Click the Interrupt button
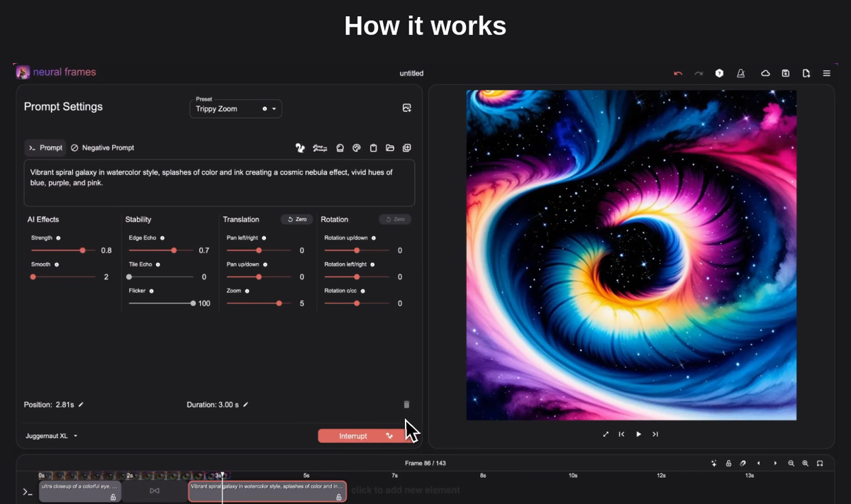Screen dimensions: 851x504 tap(355, 436)
